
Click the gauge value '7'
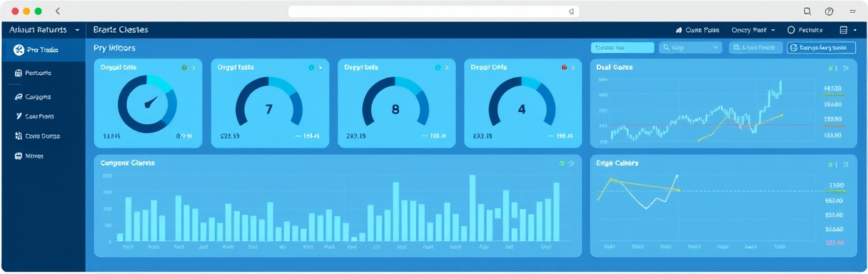click(x=268, y=110)
